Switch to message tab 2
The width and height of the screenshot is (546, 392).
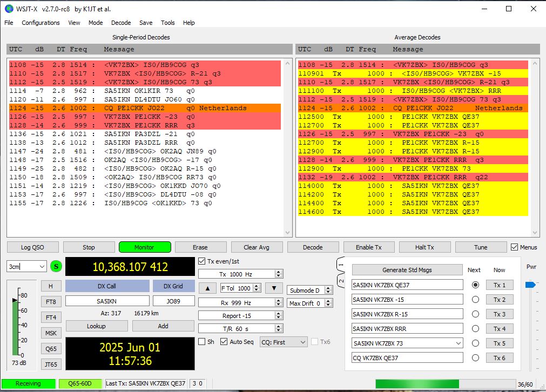pyautogui.click(x=341, y=281)
